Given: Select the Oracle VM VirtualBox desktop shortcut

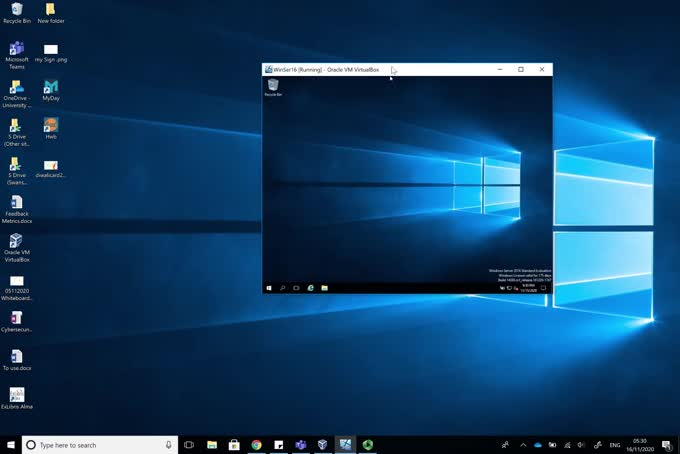Looking at the screenshot, I should (16, 242).
